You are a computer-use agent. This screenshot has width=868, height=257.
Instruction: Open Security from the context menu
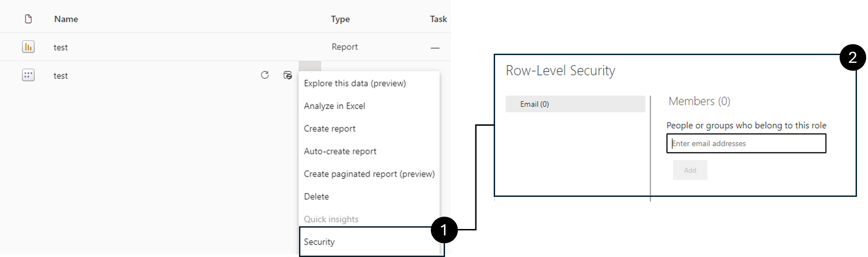pos(319,242)
